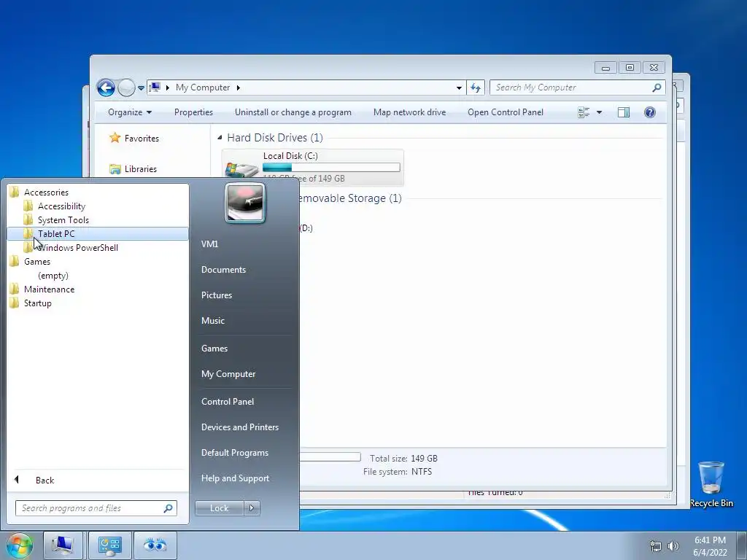Click the (empty) entry under Games

[x=53, y=276]
